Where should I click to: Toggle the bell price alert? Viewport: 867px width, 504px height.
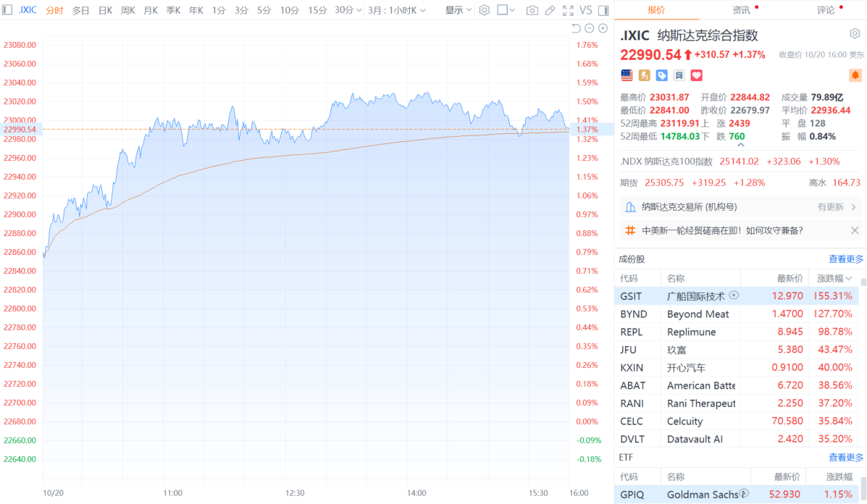(855, 75)
